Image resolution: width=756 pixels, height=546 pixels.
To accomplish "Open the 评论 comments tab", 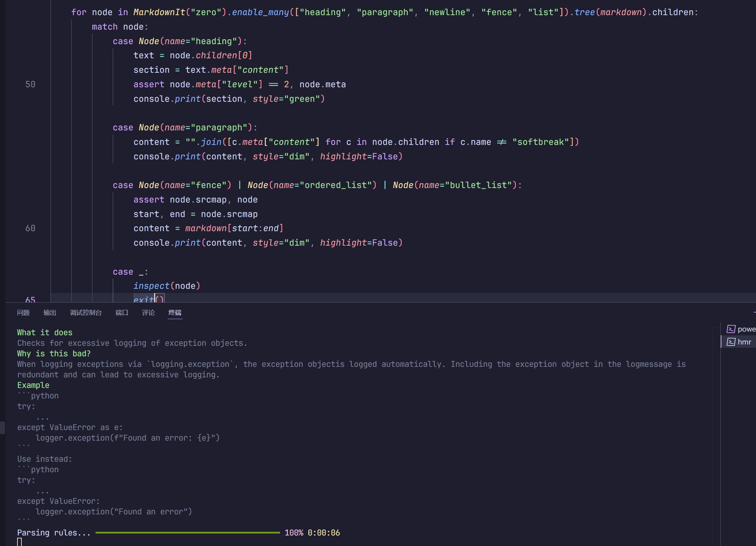I will pyautogui.click(x=148, y=312).
